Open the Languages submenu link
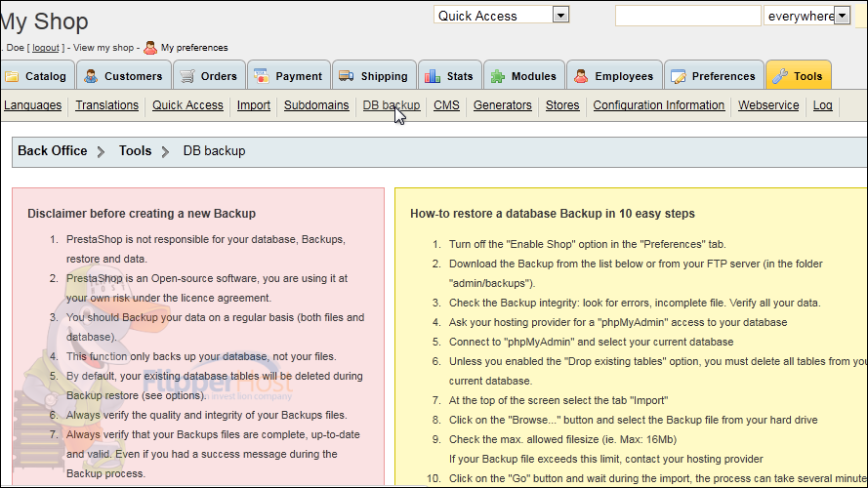868x488 pixels. [x=32, y=105]
